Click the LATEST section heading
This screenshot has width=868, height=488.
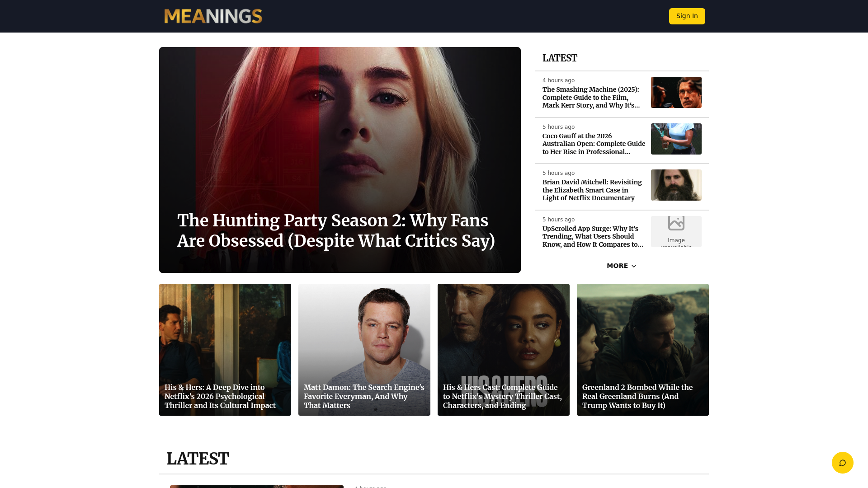coord(198,458)
